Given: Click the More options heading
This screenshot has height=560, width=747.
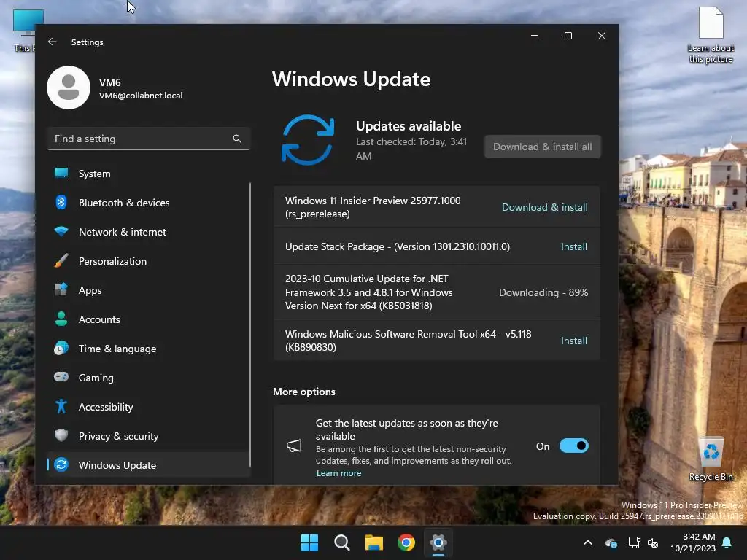Looking at the screenshot, I should pos(304,392).
